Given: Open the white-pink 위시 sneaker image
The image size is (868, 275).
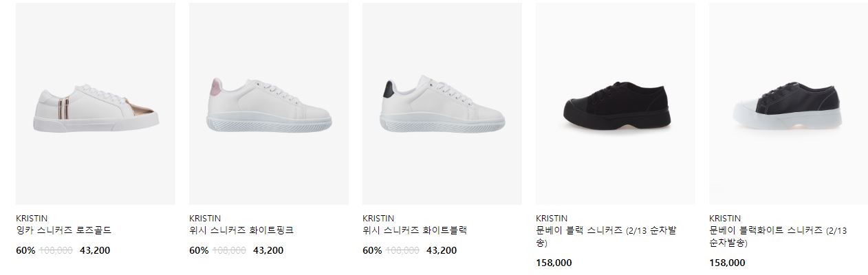Looking at the screenshot, I should point(269,104).
